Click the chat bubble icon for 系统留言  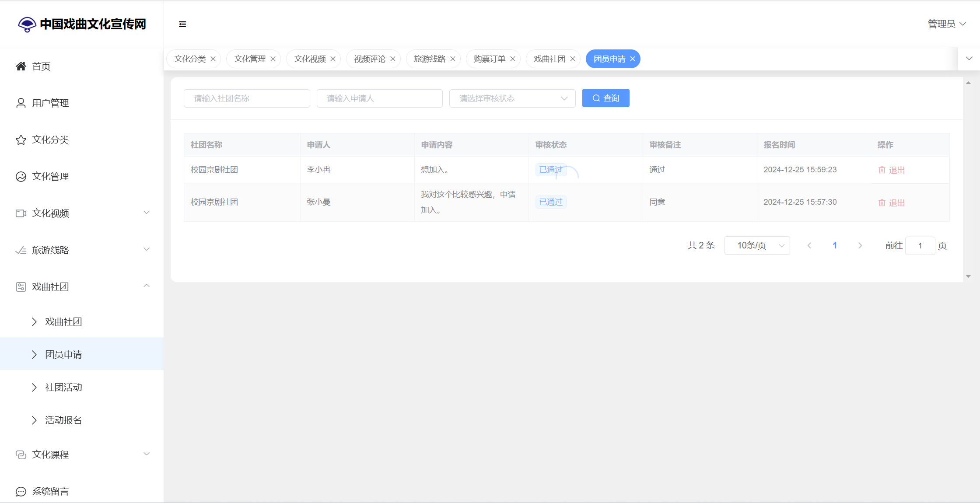coord(21,492)
